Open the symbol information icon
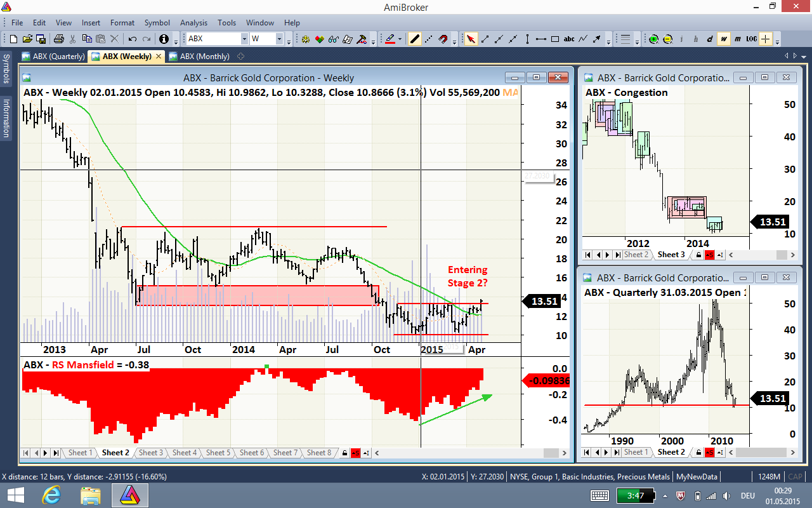812x508 pixels. 164,39
